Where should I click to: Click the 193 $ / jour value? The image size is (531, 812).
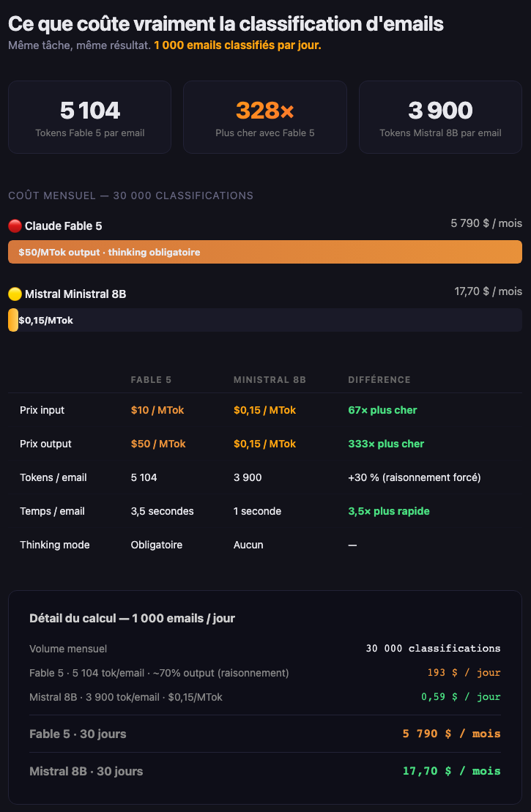pyautogui.click(x=464, y=673)
